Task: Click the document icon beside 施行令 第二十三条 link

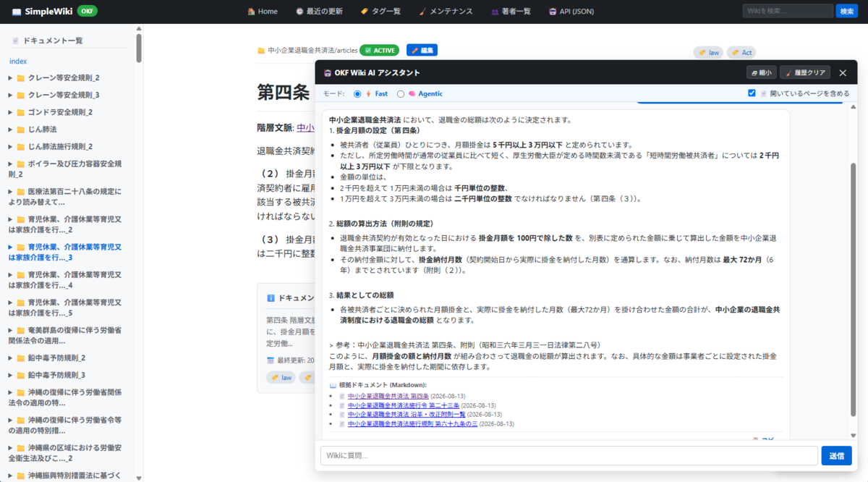Action: (x=342, y=406)
